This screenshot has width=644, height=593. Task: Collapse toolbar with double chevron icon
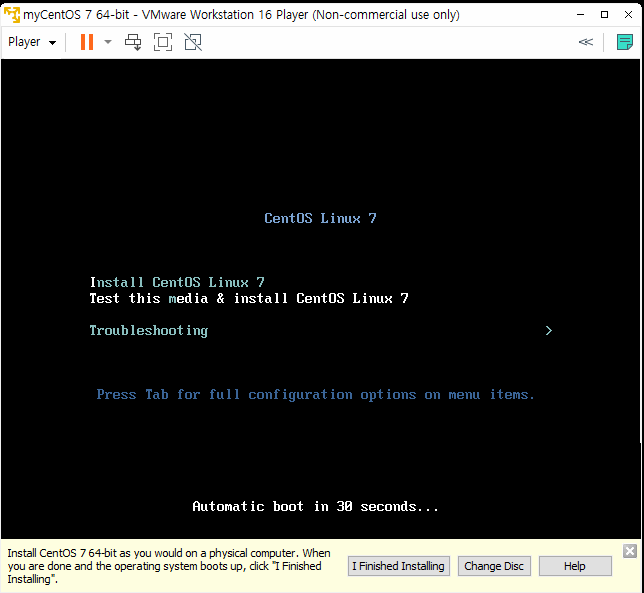[x=586, y=42]
